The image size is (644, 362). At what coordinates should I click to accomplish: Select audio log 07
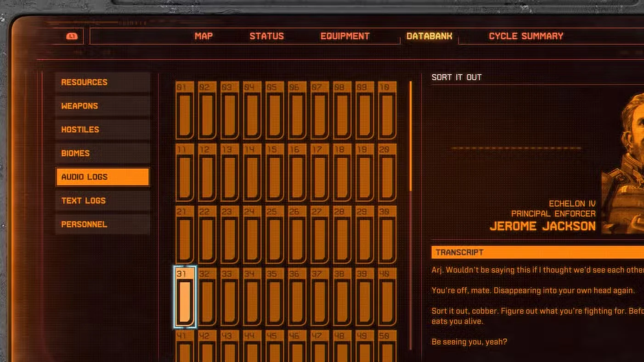click(x=320, y=111)
